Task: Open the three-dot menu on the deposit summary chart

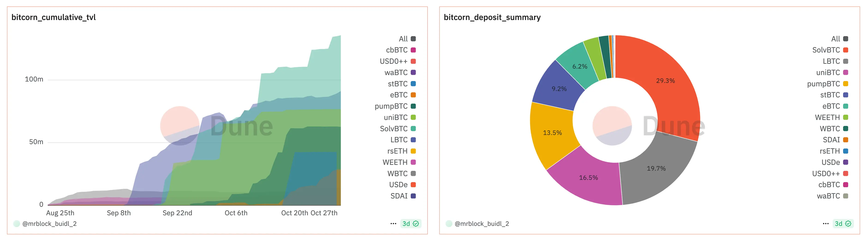Action: point(825,224)
